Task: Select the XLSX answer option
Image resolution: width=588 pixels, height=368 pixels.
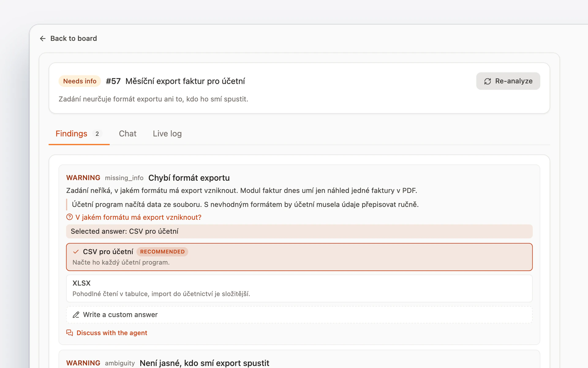Action: [x=299, y=288]
